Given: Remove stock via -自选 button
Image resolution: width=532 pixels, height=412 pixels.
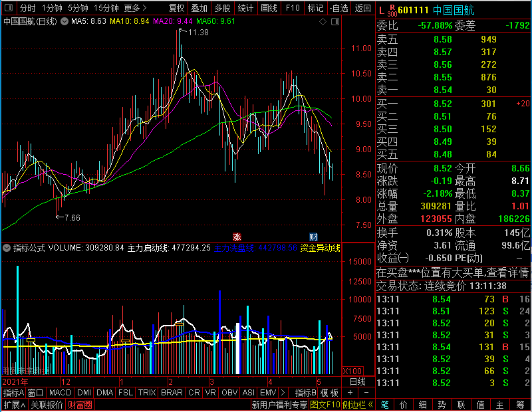Looking at the screenshot, I should click(338, 8).
